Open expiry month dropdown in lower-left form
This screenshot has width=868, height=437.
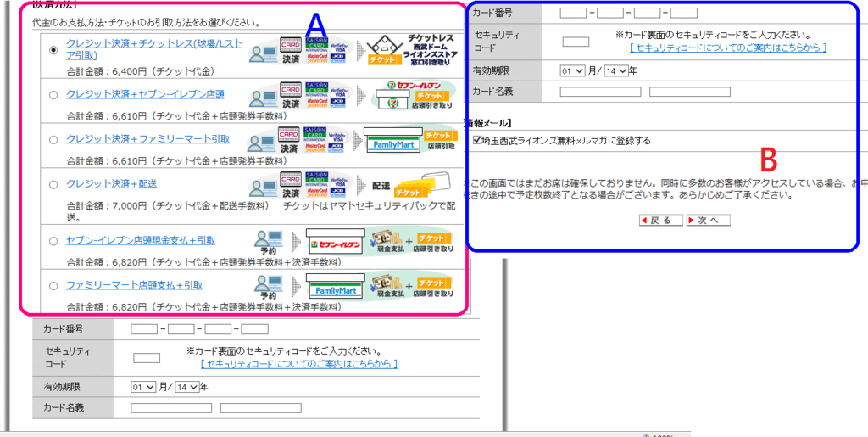pos(143,388)
